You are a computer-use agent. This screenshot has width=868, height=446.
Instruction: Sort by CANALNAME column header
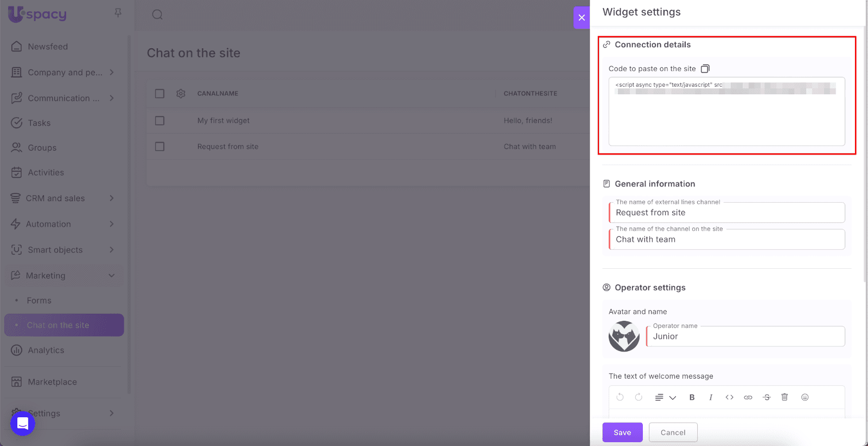(x=218, y=94)
